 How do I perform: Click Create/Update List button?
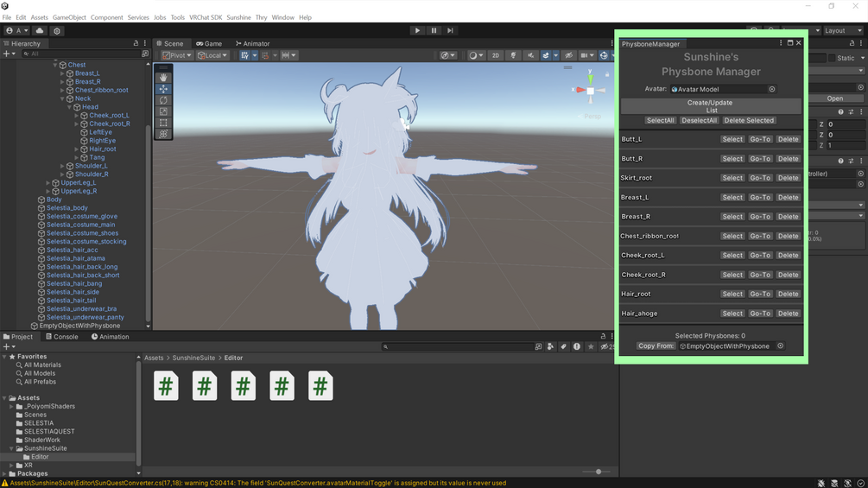[710, 106]
